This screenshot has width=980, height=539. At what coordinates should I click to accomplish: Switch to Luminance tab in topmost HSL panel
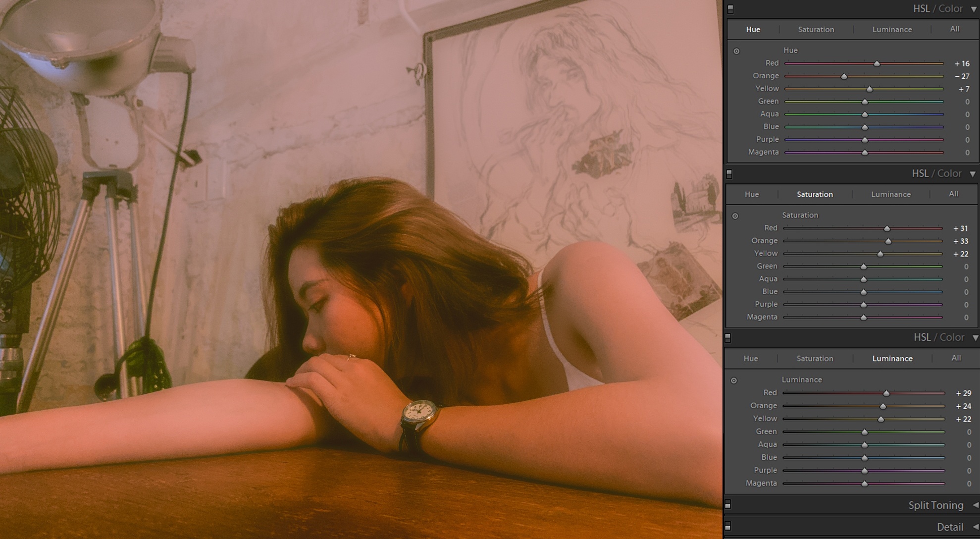pyautogui.click(x=892, y=30)
